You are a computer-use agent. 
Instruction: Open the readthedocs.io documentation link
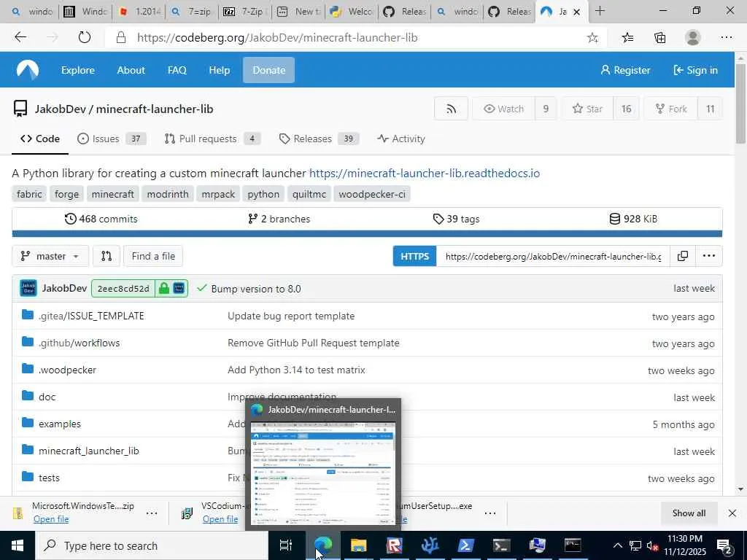click(425, 173)
